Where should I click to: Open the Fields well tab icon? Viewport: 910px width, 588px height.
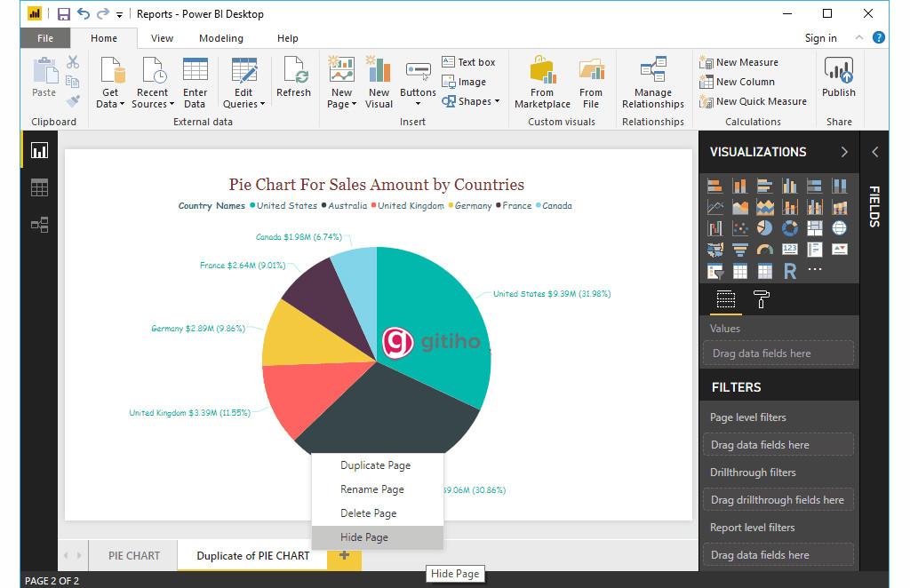click(725, 299)
